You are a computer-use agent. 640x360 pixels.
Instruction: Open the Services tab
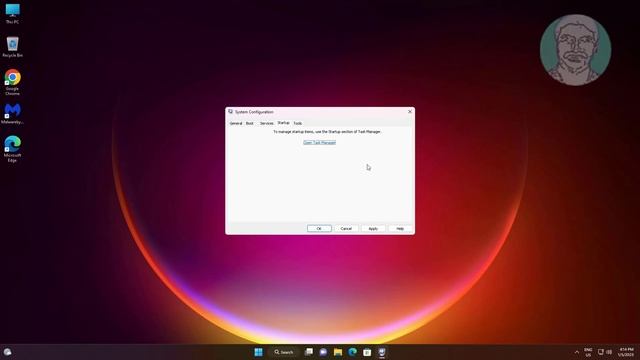pyautogui.click(x=267, y=123)
